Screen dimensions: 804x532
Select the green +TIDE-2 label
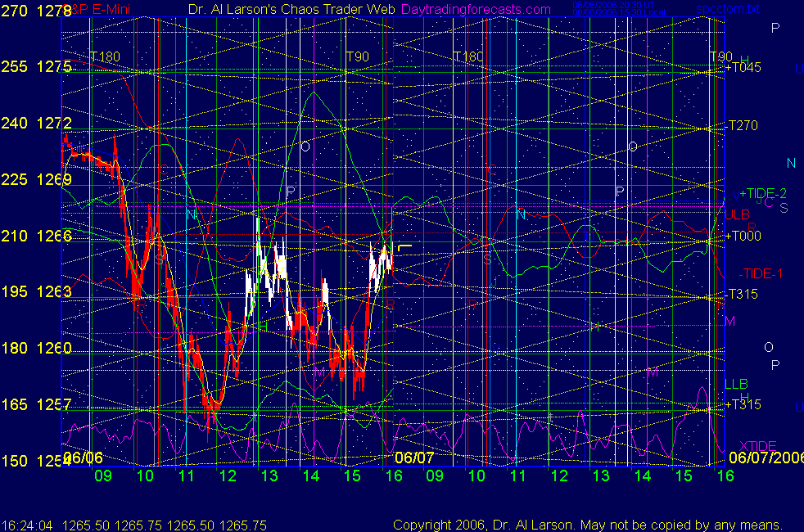(x=762, y=193)
